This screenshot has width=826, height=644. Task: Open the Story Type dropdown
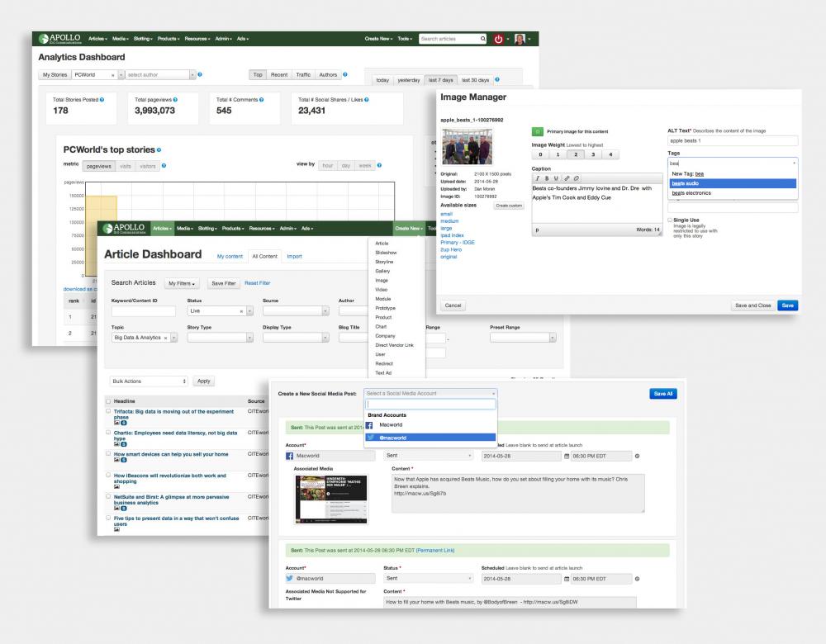pos(221,338)
